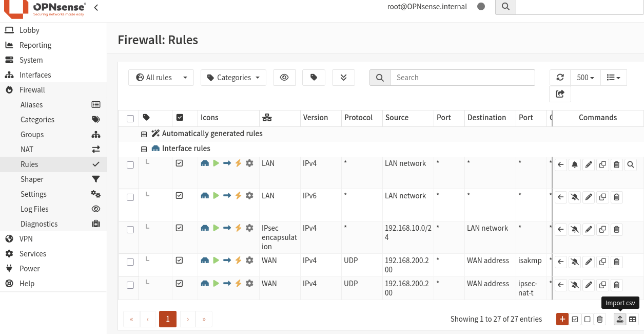Image resolution: width=644 pixels, height=334 pixels.
Task: Delete the IPsec encapsulation rule
Action: coord(617,230)
